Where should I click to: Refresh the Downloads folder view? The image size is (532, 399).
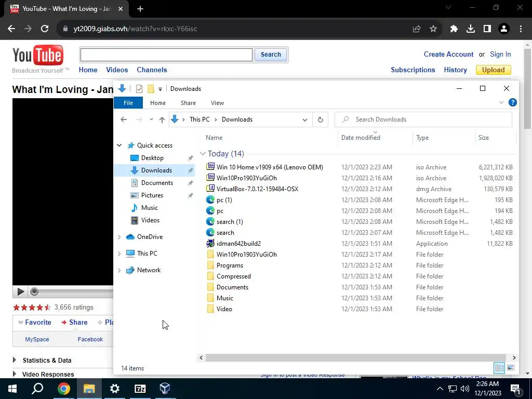[320, 119]
